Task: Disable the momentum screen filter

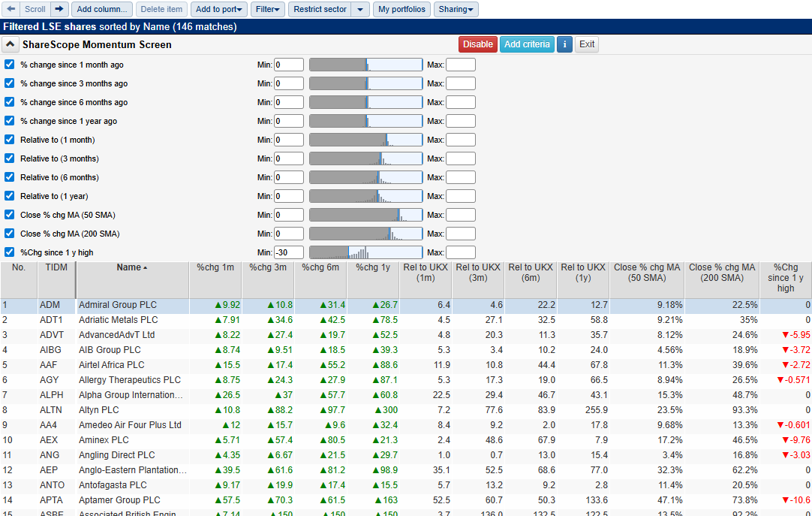Action: [478, 44]
